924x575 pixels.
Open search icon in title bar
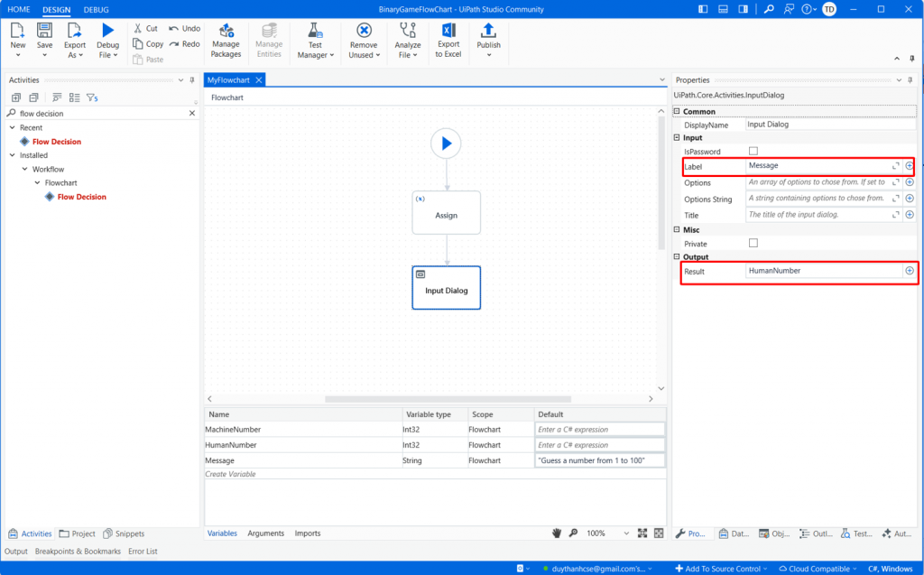click(x=769, y=9)
